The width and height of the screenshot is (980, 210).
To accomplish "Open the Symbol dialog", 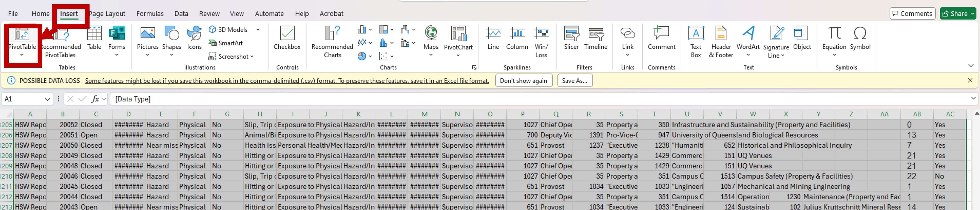I will coord(860,38).
